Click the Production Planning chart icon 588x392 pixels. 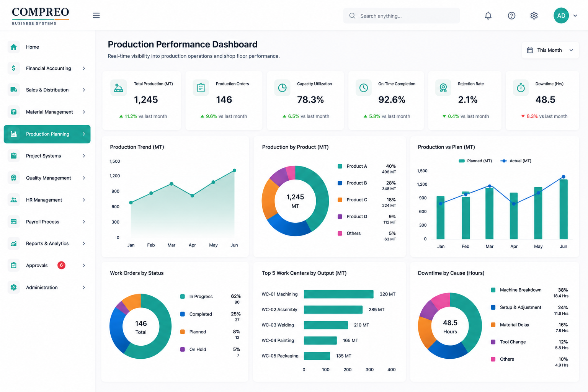pos(14,134)
